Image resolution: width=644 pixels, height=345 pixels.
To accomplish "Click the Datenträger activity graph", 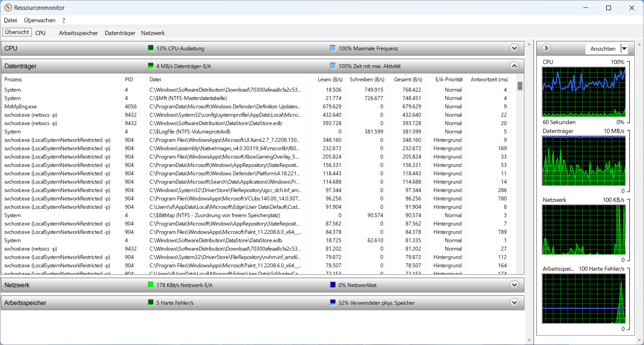I will pos(584,161).
